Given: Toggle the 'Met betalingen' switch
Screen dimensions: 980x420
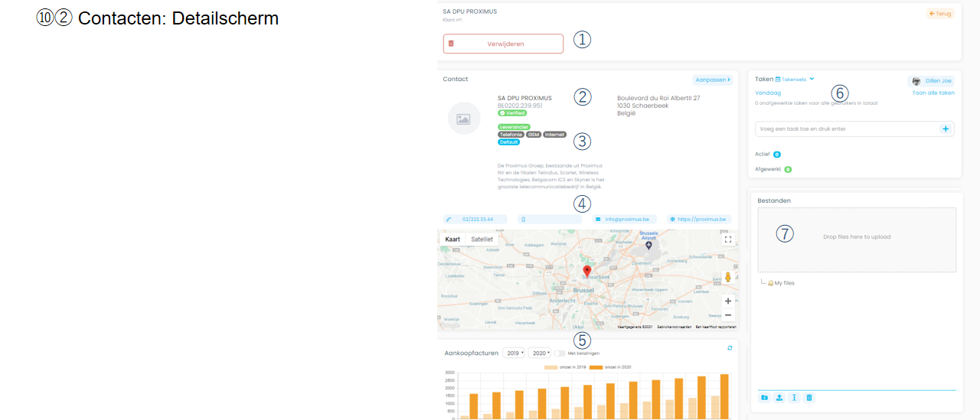Looking at the screenshot, I should click(560, 353).
